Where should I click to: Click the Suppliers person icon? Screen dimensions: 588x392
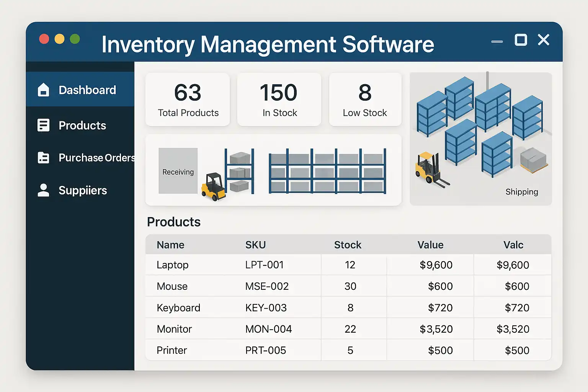(44, 190)
